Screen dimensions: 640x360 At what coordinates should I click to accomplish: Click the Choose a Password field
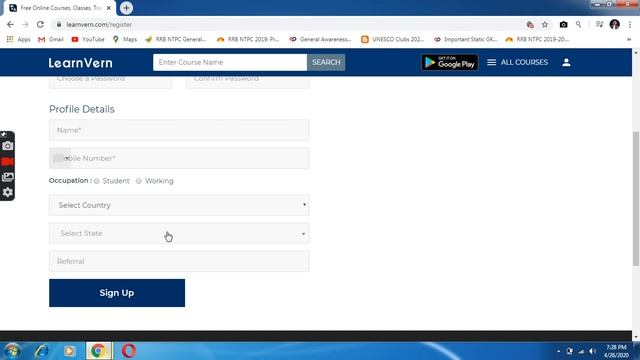click(110, 82)
